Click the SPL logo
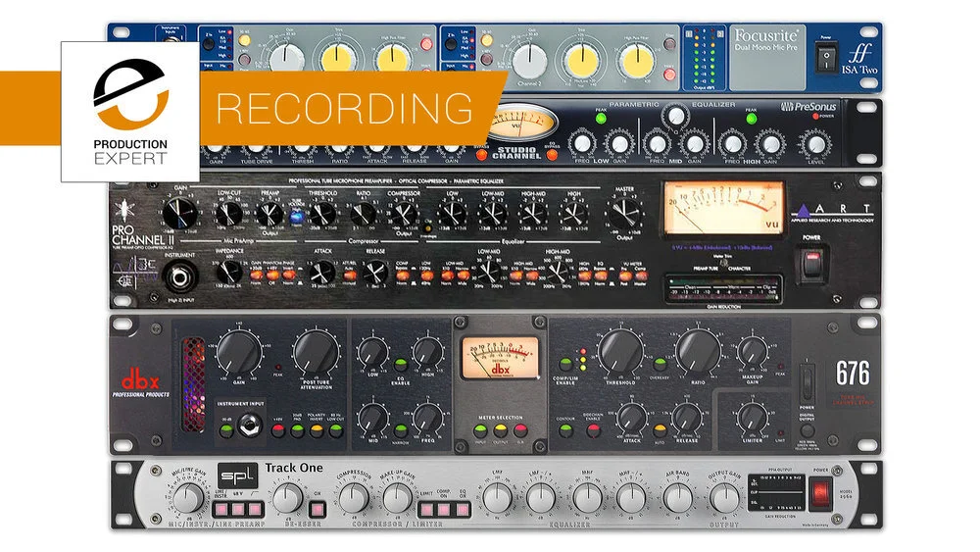The height and width of the screenshot is (552, 980). click(x=237, y=477)
